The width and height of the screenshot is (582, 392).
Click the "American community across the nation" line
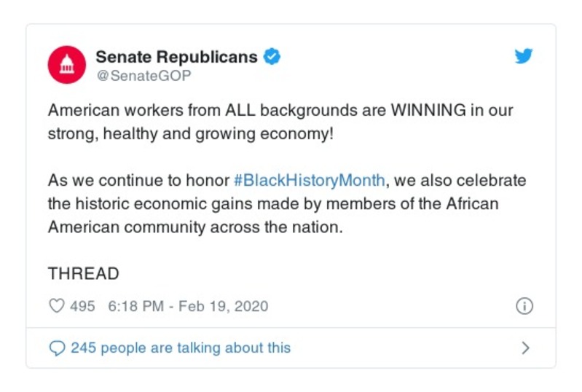(194, 227)
